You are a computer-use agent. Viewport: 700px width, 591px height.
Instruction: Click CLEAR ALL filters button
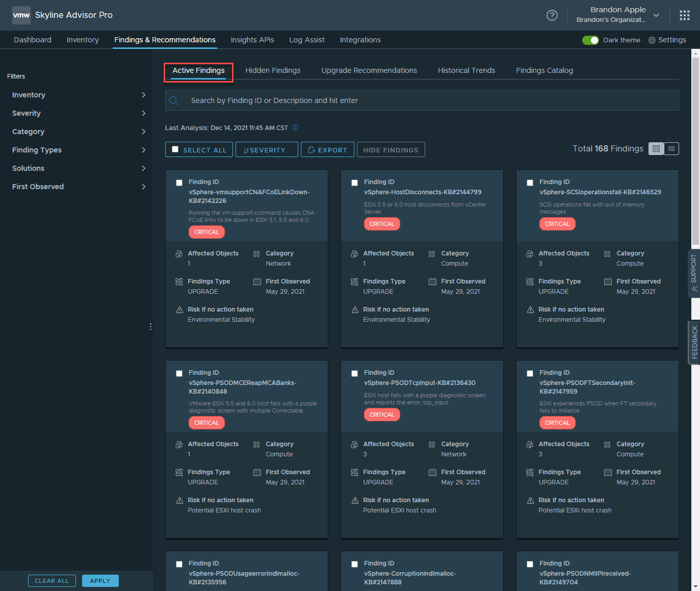52,581
